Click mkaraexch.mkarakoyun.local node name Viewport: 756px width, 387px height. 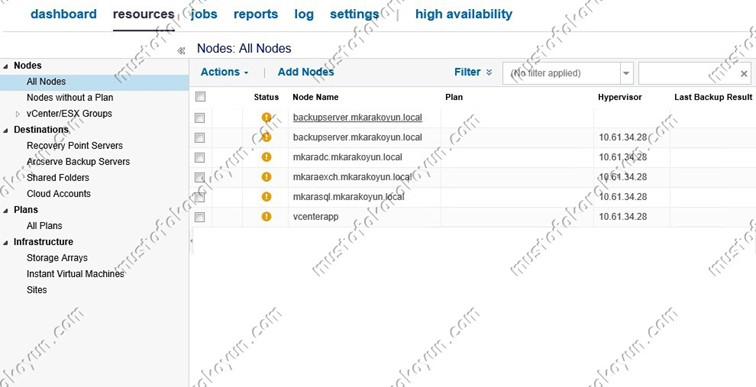352,177
